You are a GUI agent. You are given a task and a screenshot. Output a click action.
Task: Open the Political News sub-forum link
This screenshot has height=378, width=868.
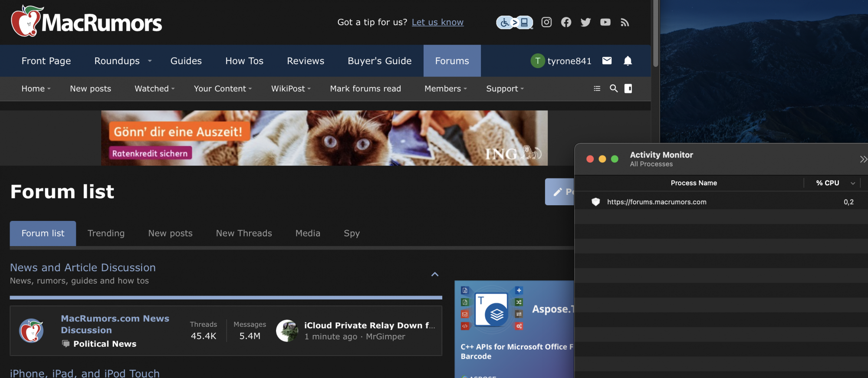point(105,344)
